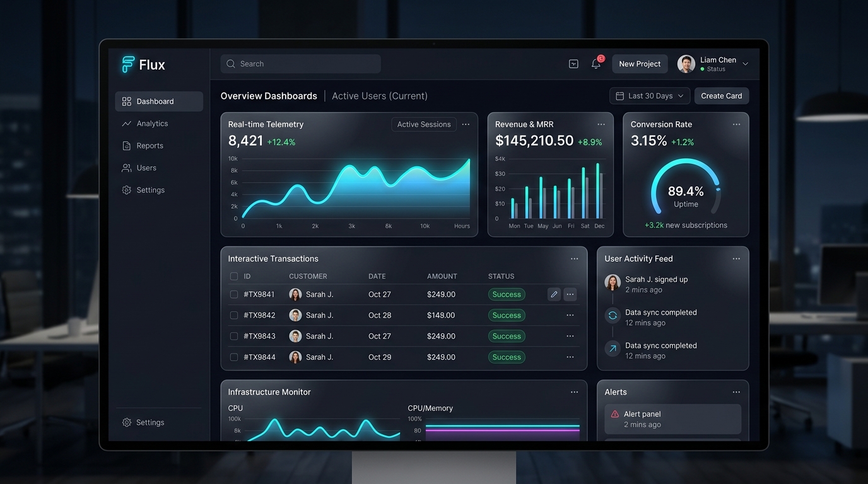Click the Search input field
868x484 pixels.
pyautogui.click(x=301, y=64)
